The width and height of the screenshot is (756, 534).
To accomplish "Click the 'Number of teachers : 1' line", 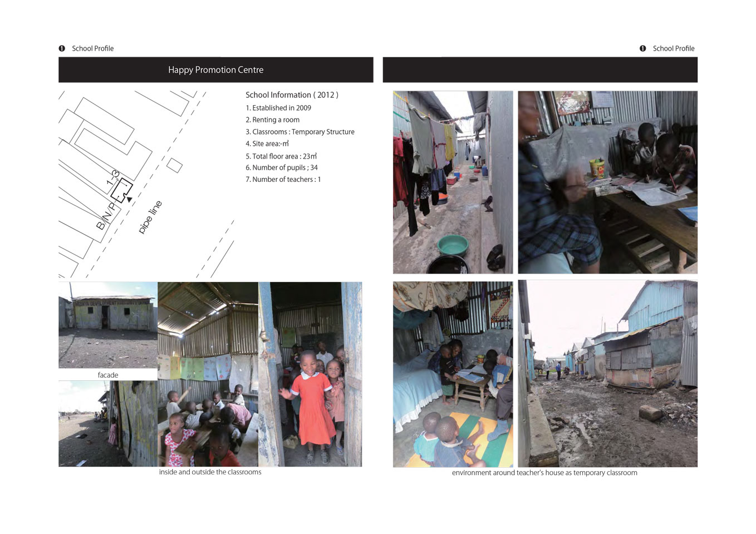I will click(283, 179).
